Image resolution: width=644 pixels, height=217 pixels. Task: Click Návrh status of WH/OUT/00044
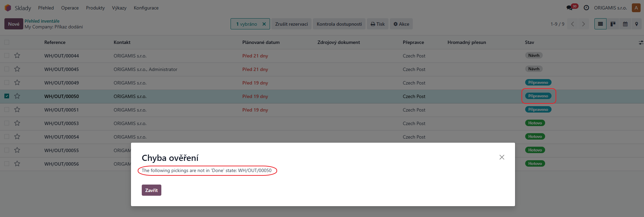click(534, 55)
